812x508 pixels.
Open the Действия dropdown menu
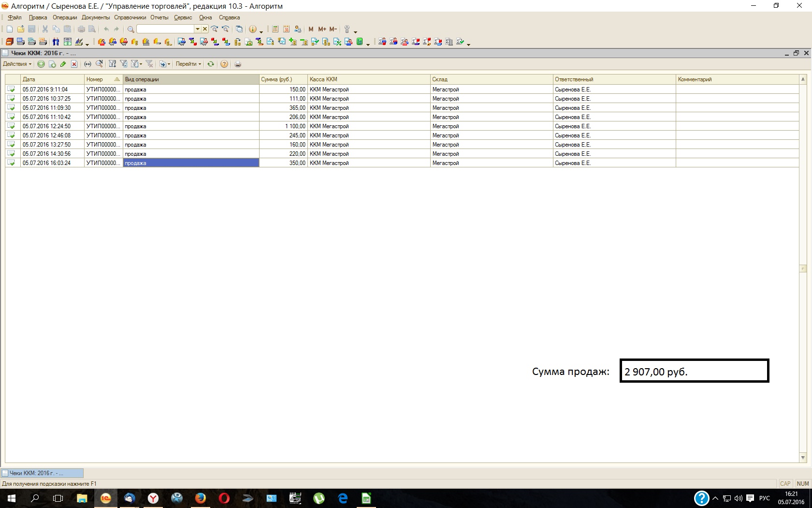pos(17,64)
